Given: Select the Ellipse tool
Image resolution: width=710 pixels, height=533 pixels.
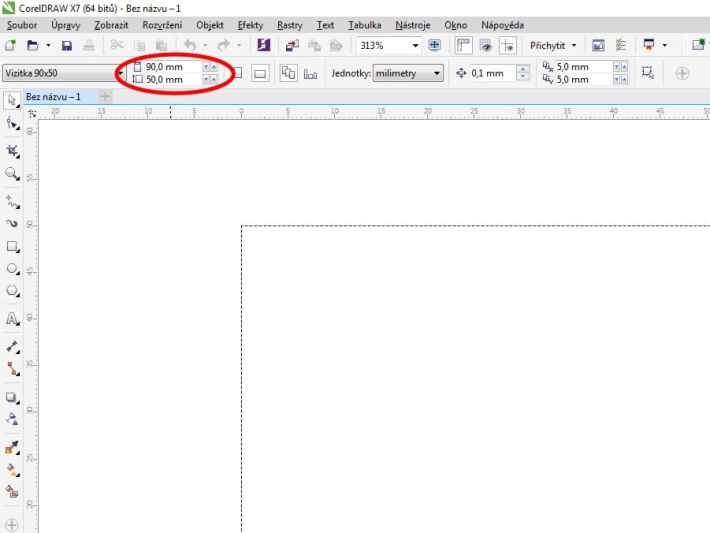Looking at the screenshot, I should click(x=12, y=269).
